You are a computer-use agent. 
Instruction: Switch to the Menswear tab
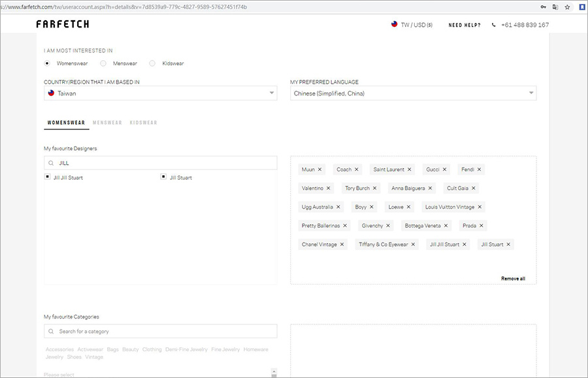pyautogui.click(x=107, y=123)
